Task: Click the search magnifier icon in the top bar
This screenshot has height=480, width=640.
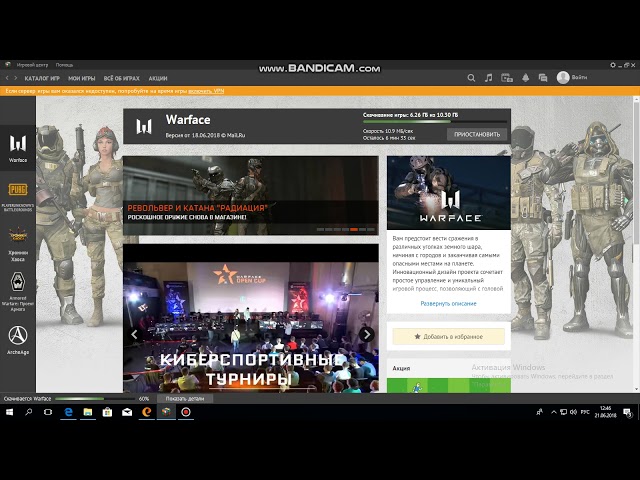Action: tap(471, 78)
